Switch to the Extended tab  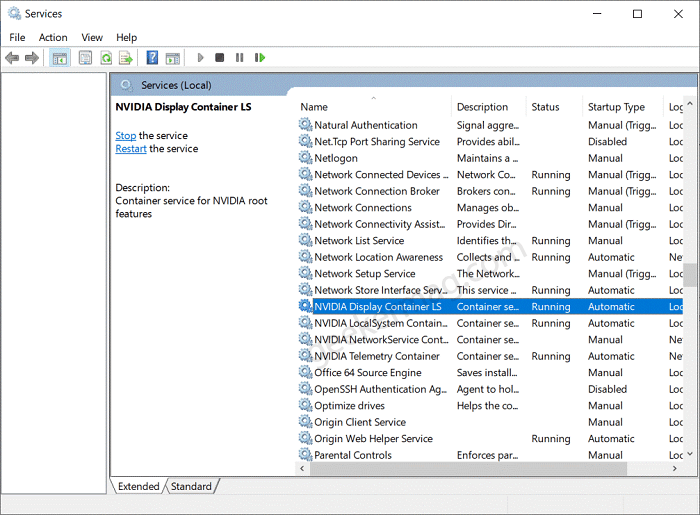click(x=138, y=486)
